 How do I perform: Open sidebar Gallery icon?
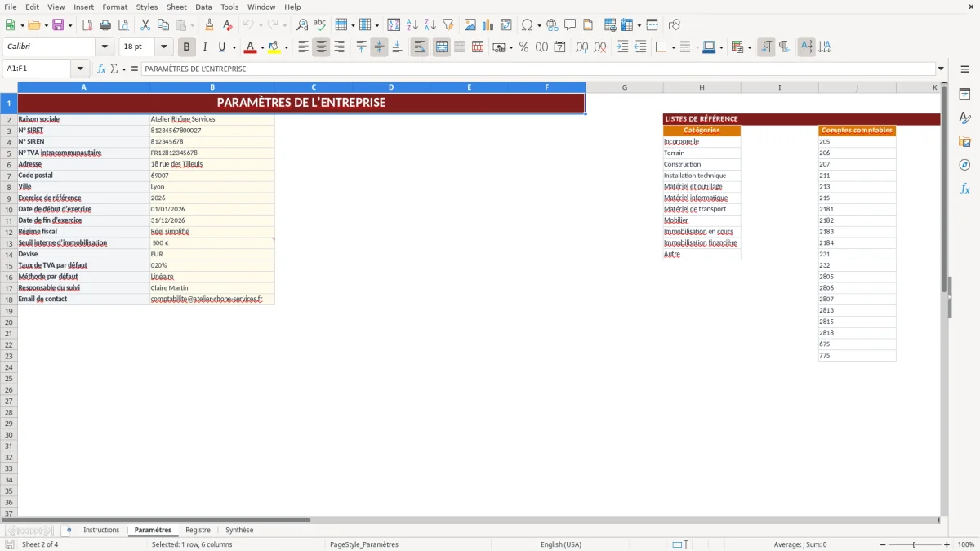click(964, 142)
